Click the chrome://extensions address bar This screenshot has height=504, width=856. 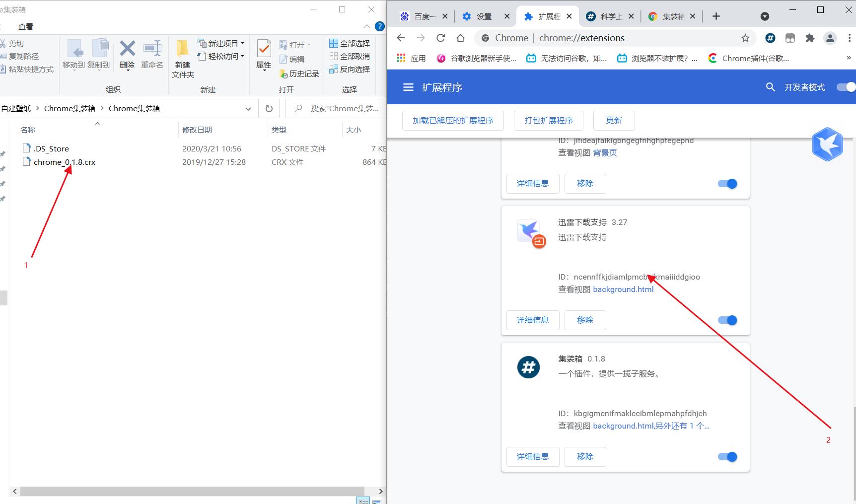pos(615,38)
